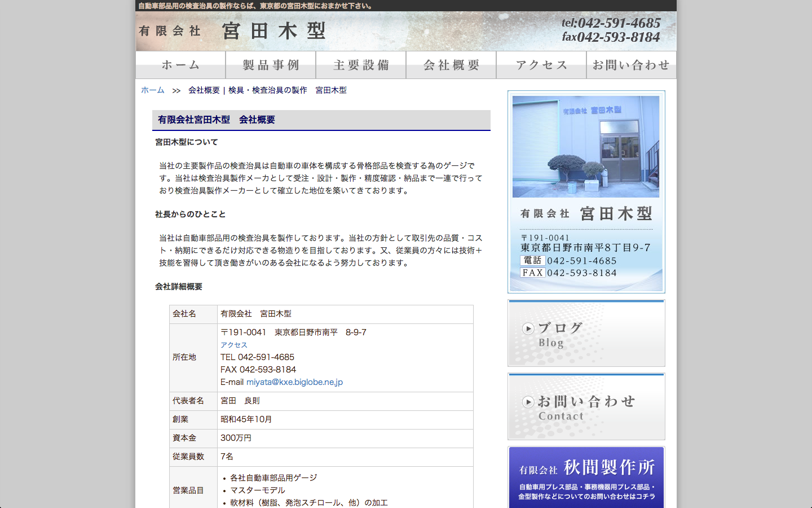Click the 軟材料（樹脂、発泡スチロール、他）の加工 list item
Viewport: 812px width, 508px height.
(309, 503)
